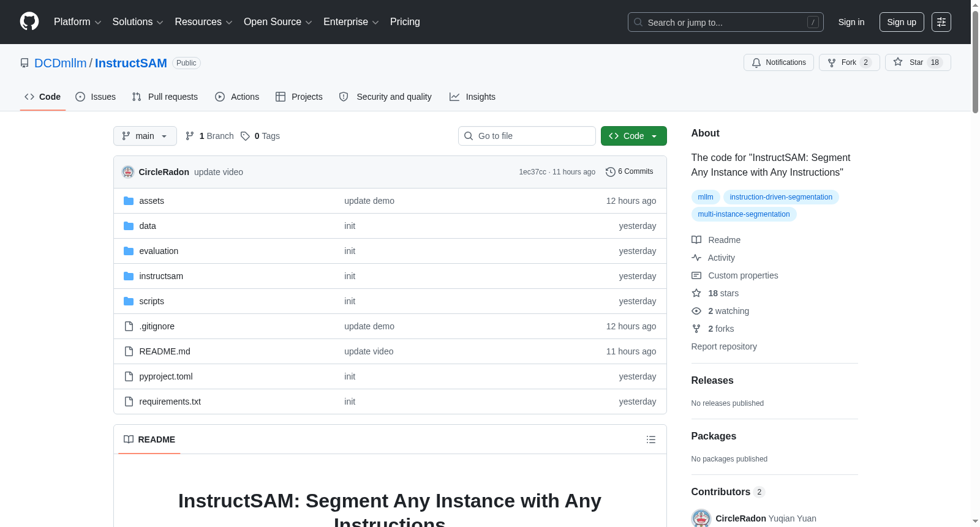This screenshot has height=527, width=980.
Task: Click the star icon beside 18 stars
Action: pyautogui.click(x=696, y=293)
